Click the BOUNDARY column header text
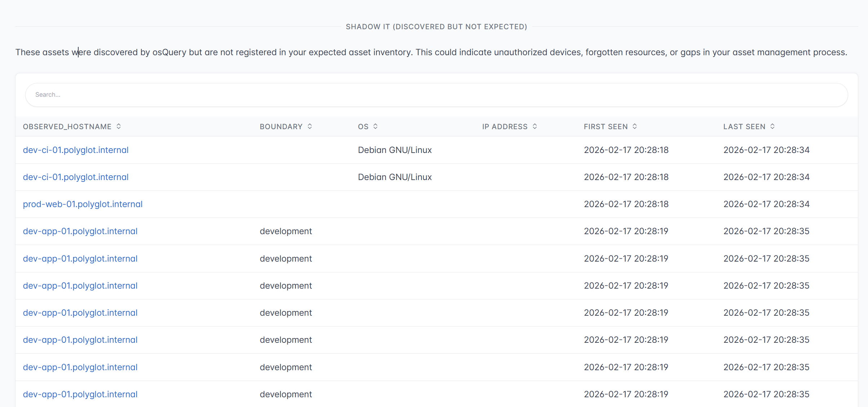 click(x=281, y=127)
